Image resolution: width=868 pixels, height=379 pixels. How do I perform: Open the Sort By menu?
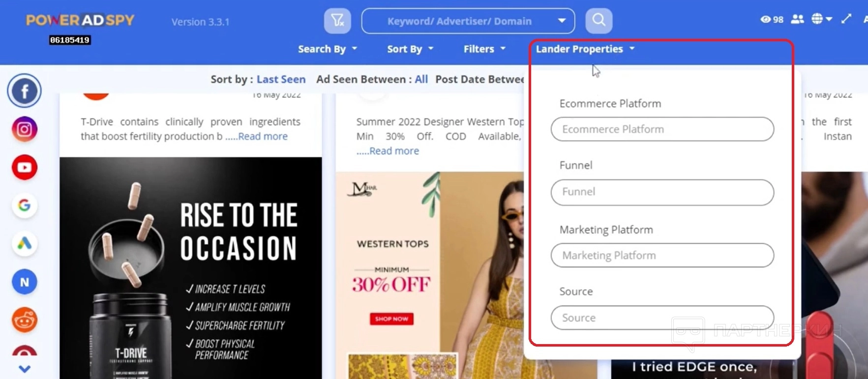410,49
